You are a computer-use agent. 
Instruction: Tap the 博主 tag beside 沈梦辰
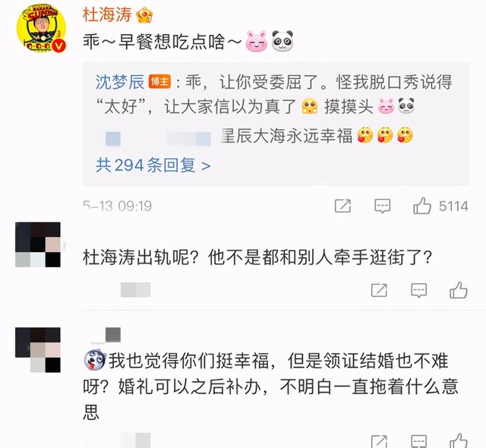(159, 81)
